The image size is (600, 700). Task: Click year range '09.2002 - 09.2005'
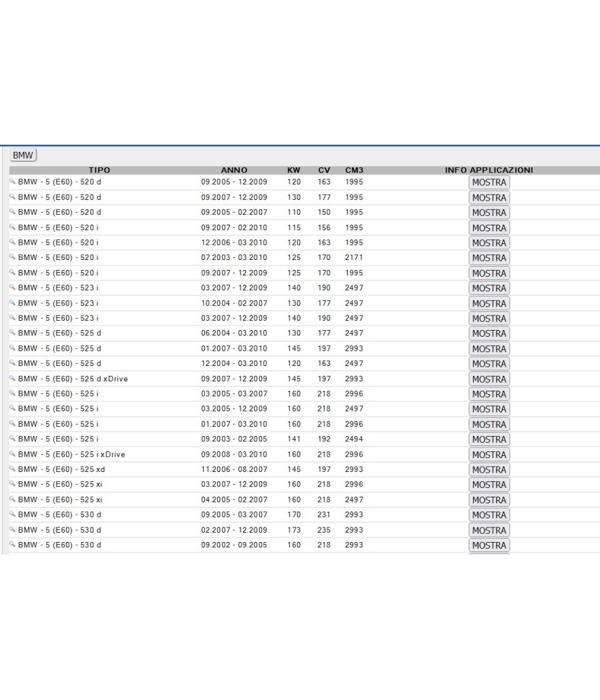click(x=234, y=545)
